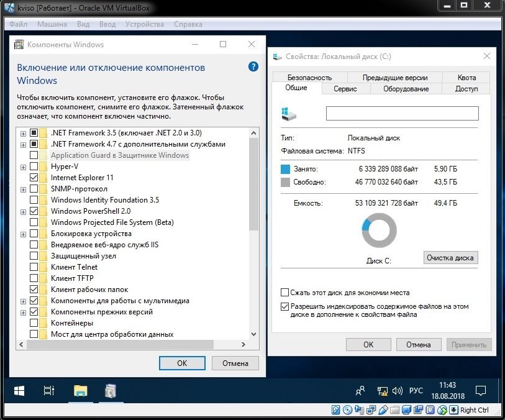Expand the Windows PowerShell 2.0 node
Screen dimensions: 505x420
[x=23, y=212]
